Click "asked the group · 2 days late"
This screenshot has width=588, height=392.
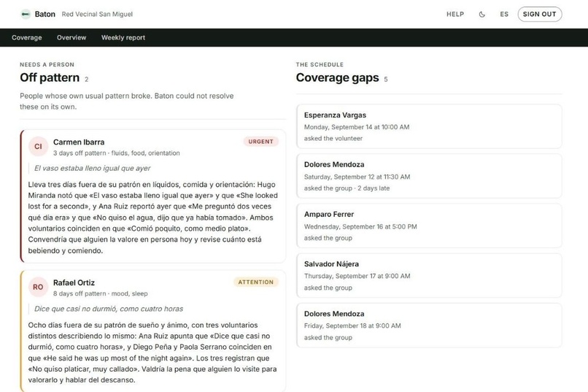347,188
